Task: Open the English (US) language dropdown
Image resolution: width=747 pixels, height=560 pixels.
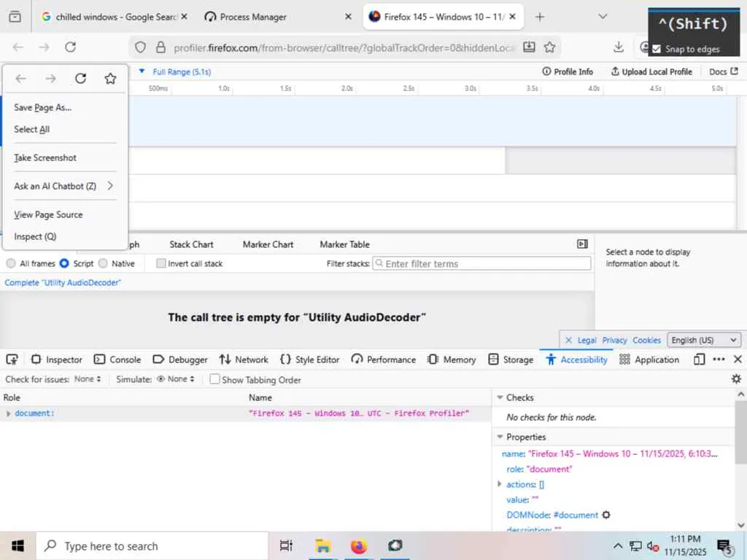Action: point(704,340)
